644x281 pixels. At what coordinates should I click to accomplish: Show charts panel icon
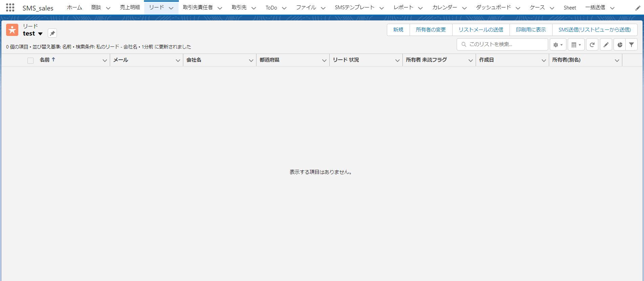pos(620,45)
